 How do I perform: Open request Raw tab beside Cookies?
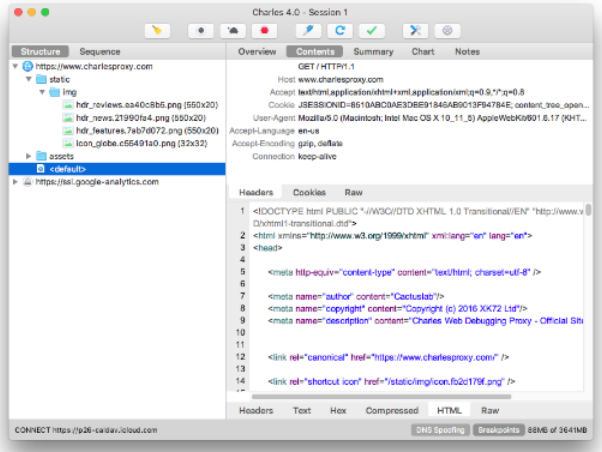(x=353, y=192)
